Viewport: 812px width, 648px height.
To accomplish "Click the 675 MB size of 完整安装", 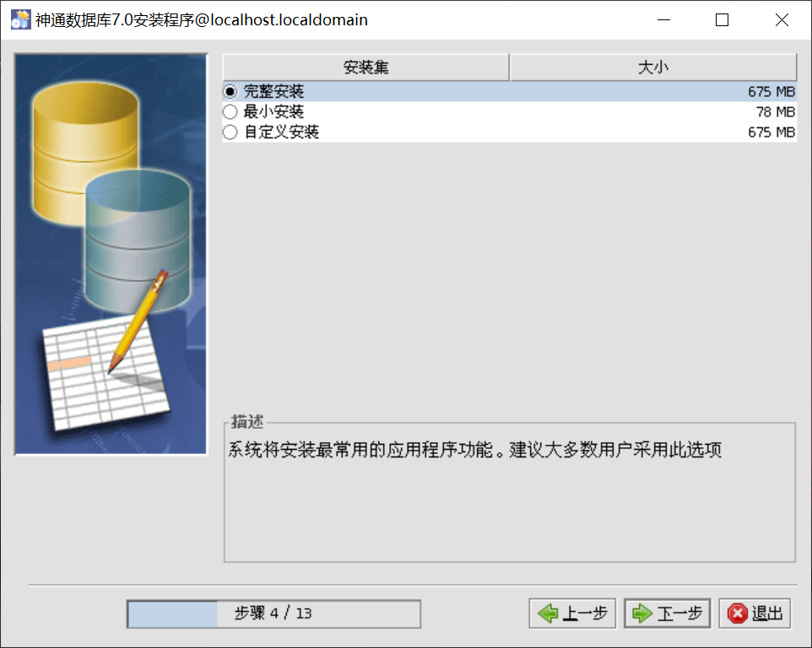I will point(771,92).
